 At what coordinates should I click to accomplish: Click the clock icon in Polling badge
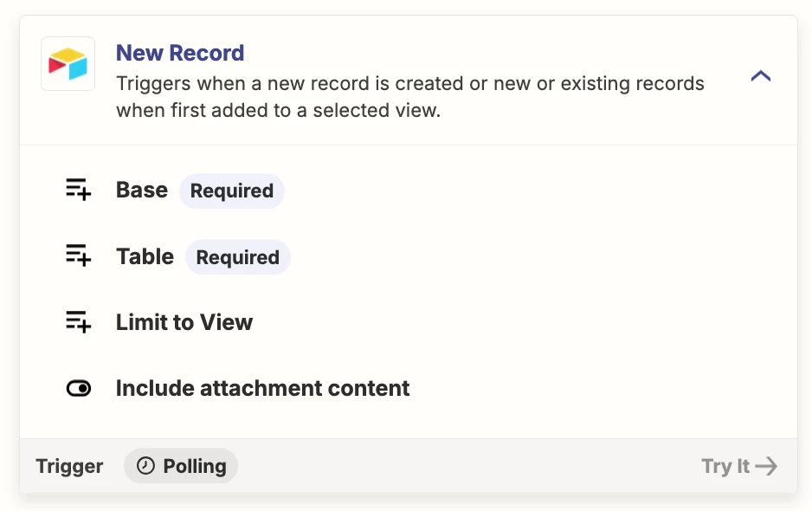coord(145,466)
